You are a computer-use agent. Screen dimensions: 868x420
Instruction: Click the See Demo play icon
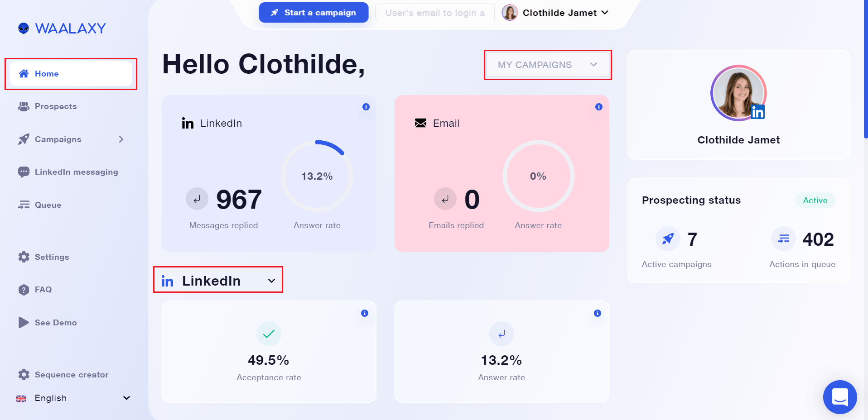(x=24, y=323)
